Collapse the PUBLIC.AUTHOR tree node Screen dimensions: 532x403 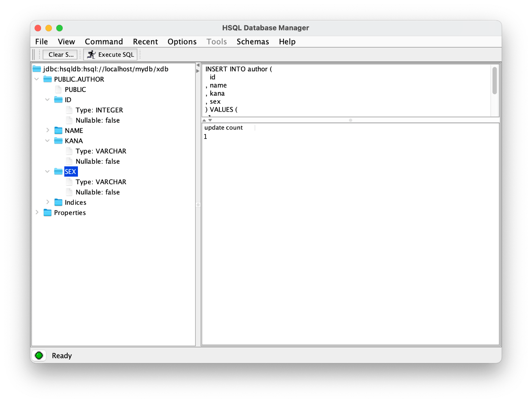point(37,79)
